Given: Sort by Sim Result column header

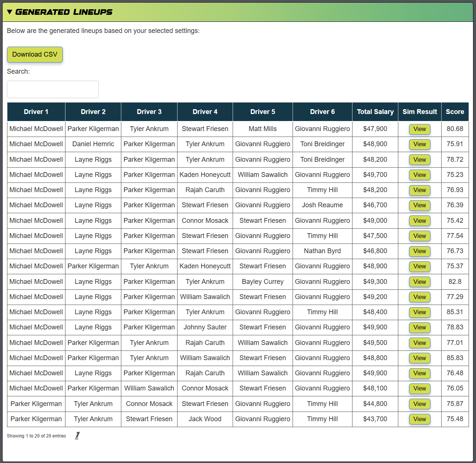Looking at the screenshot, I should pos(420,112).
